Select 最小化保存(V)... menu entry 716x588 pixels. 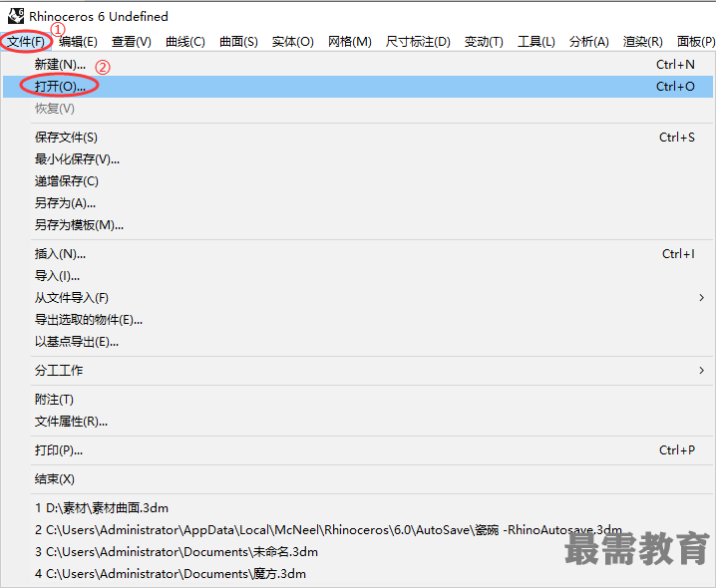(358, 158)
